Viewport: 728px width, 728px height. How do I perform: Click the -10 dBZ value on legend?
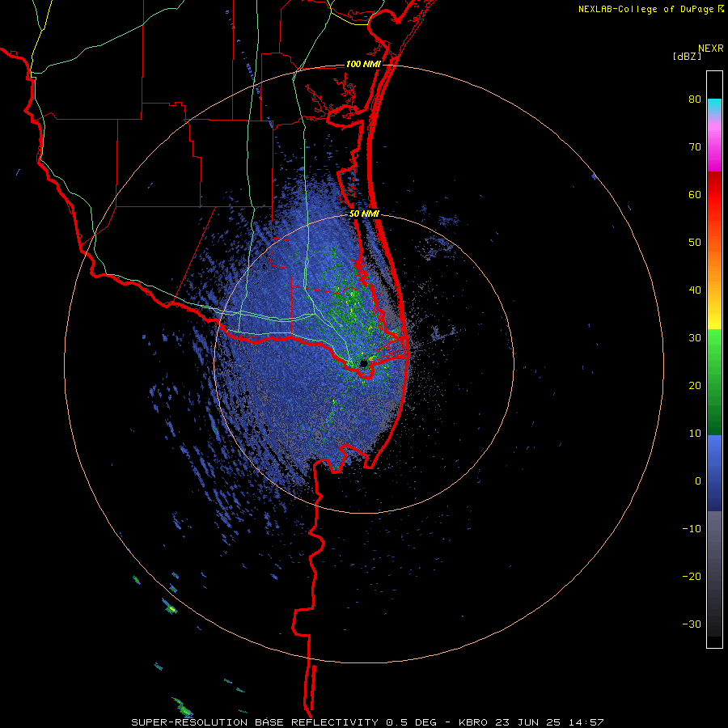(x=692, y=529)
